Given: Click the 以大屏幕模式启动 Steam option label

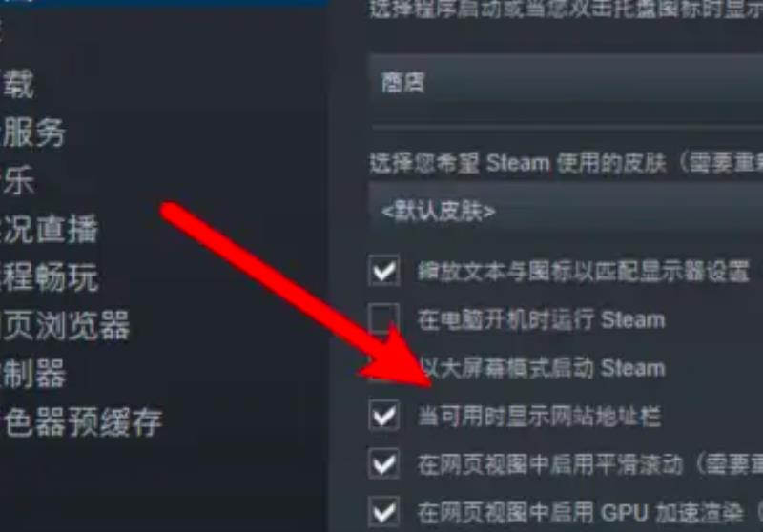Looking at the screenshot, I should [542, 368].
